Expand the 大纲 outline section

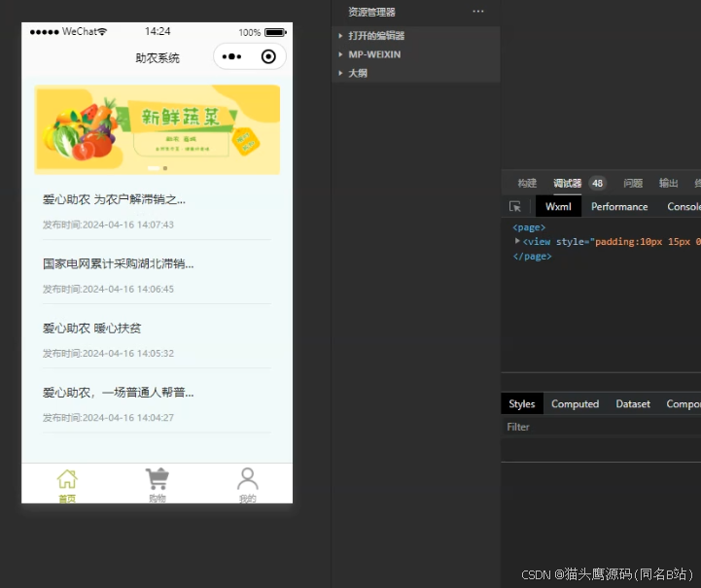click(x=416, y=73)
